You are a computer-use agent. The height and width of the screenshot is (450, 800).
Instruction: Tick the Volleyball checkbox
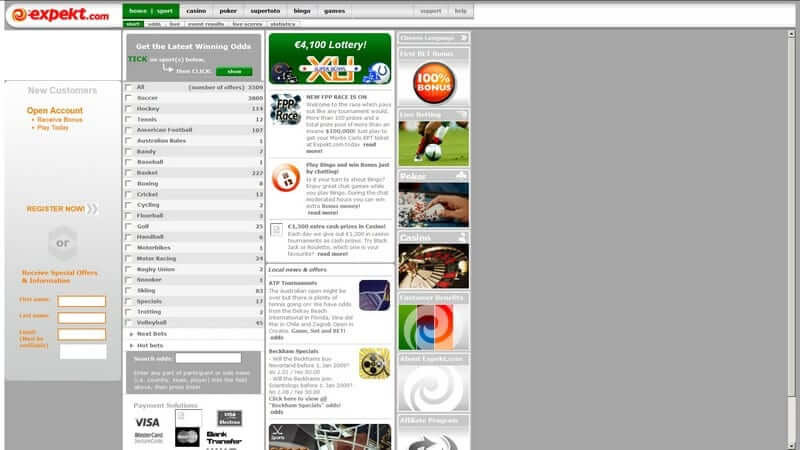[129, 323]
